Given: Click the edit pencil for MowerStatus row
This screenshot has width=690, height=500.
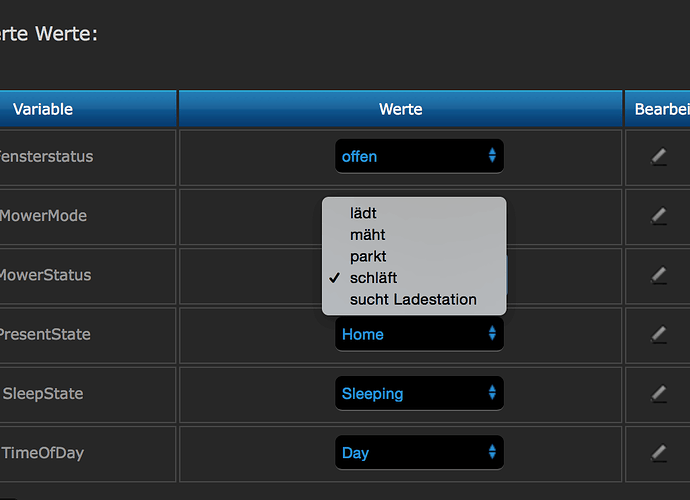Looking at the screenshot, I should tap(658, 274).
